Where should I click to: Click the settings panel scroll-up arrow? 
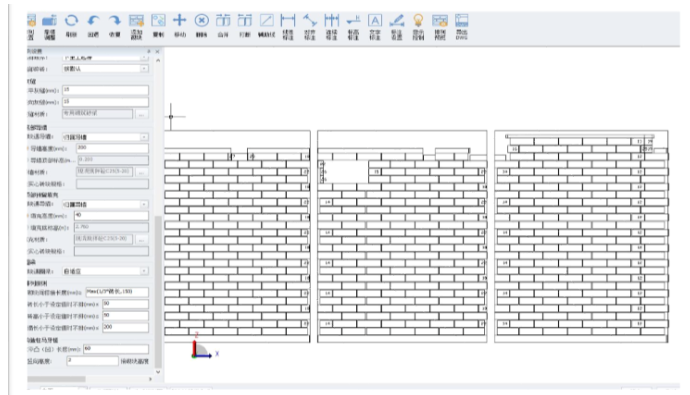pyautogui.click(x=158, y=60)
